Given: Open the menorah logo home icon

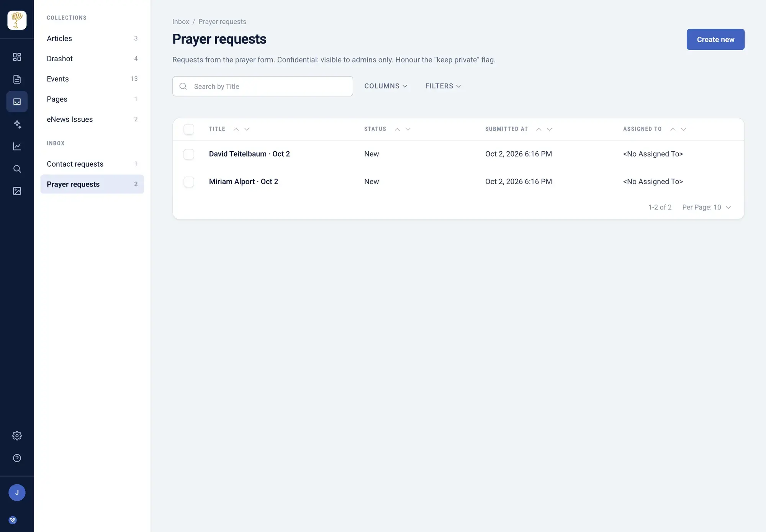Looking at the screenshot, I should click(17, 20).
